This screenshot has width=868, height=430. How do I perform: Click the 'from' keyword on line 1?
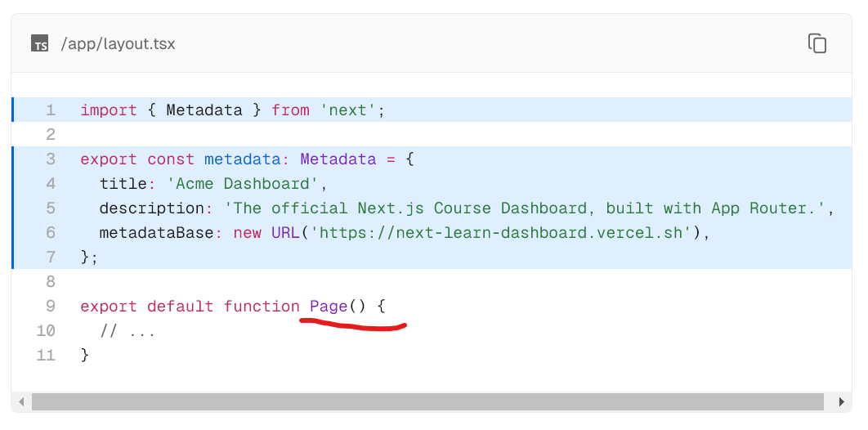(x=290, y=110)
